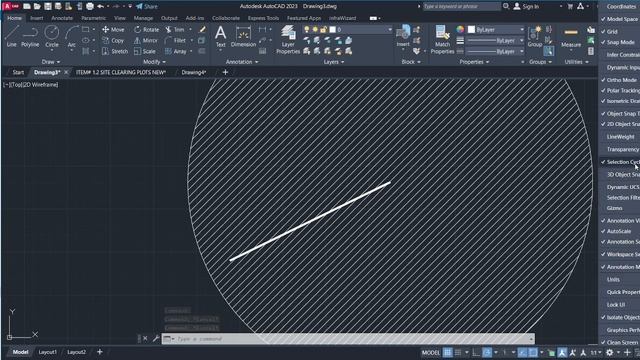Switch to the Layout1 tab
Screen dimensions: 640x360
coord(47,352)
